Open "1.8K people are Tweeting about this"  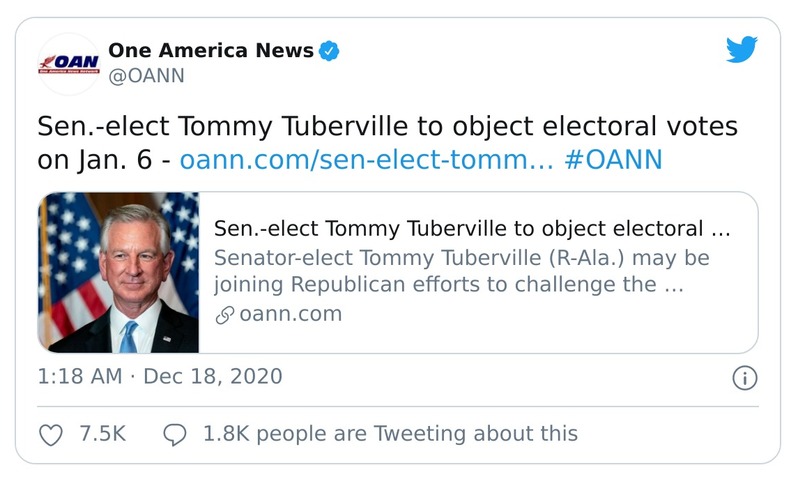[390, 434]
